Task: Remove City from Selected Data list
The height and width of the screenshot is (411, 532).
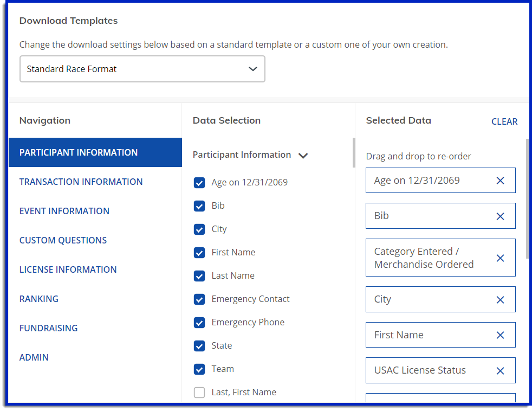Action: coord(500,300)
